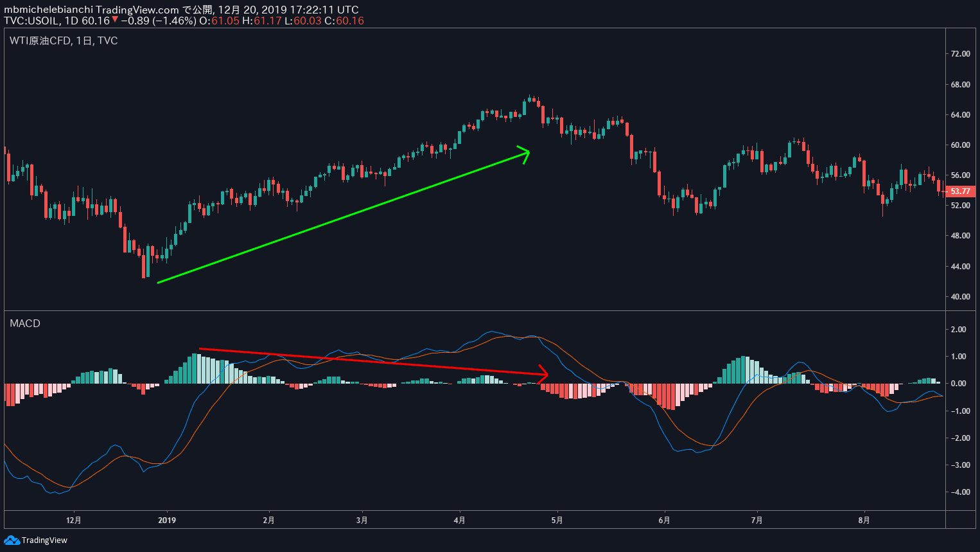Click the TradingView cloud logo icon
The image size is (980, 552).
click(12, 540)
